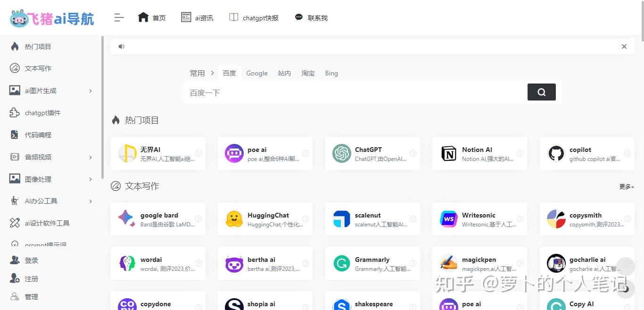Open the ai资讯 news icon

pos(186,17)
